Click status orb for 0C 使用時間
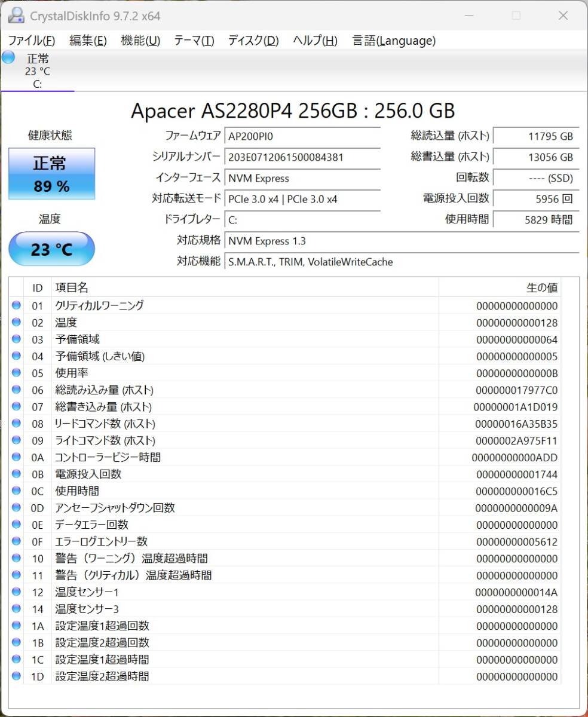 (x=16, y=491)
